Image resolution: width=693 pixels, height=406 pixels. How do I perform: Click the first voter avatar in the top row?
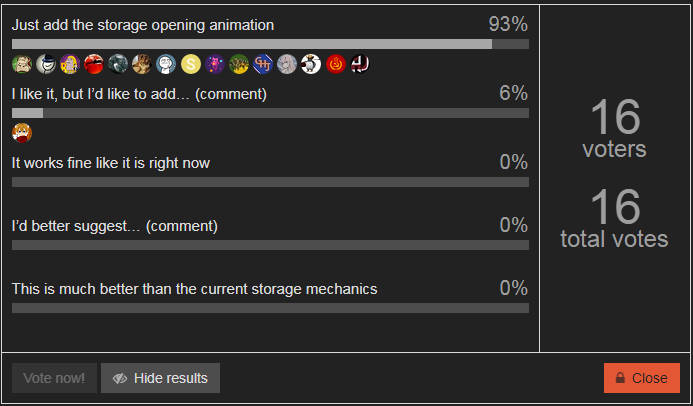(22, 65)
